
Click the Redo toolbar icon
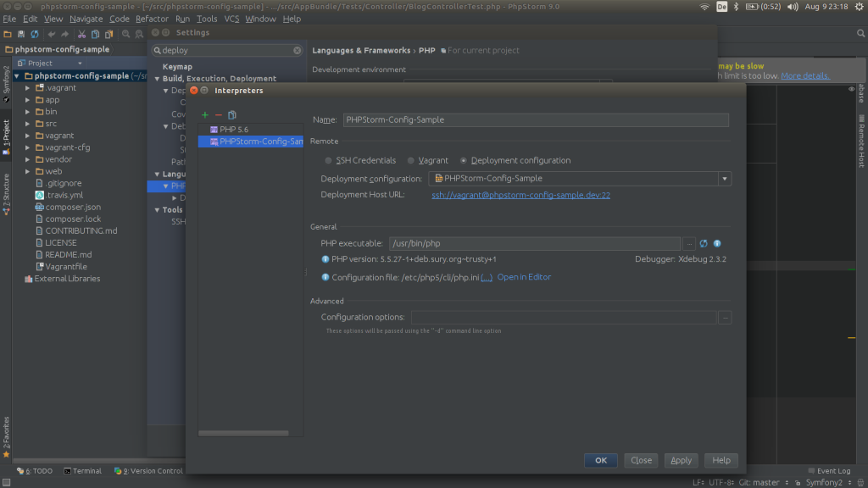click(x=64, y=34)
